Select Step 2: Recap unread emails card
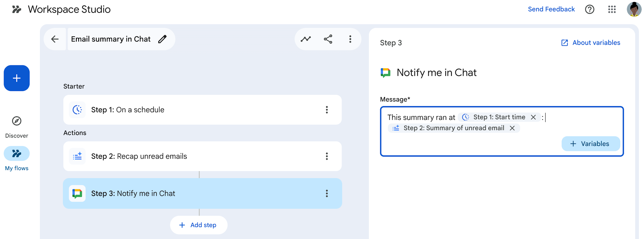The width and height of the screenshot is (644, 239). coord(202,156)
